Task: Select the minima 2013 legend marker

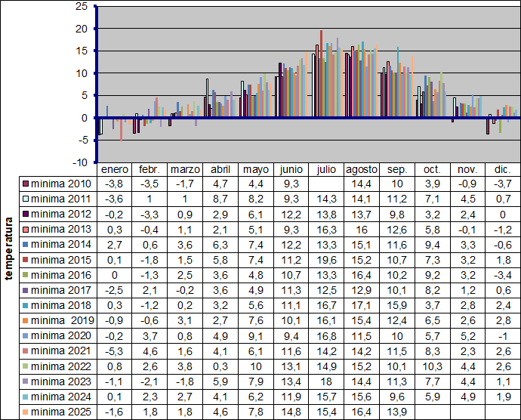Action: pos(25,230)
